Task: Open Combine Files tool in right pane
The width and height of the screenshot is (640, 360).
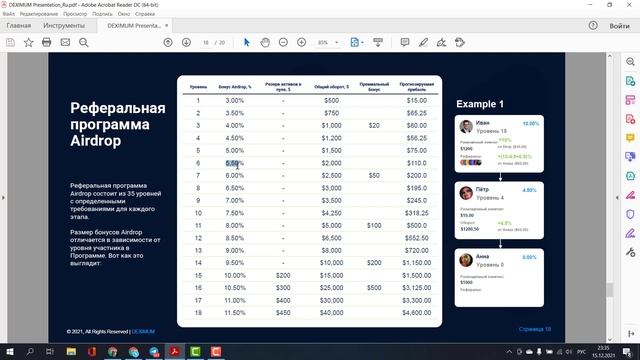Action: pos(630,157)
